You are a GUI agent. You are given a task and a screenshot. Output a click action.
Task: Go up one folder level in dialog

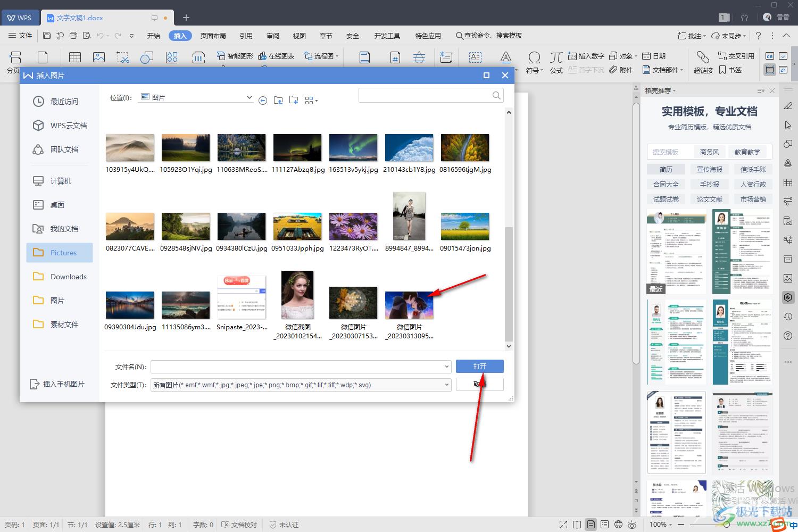[278, 101]
